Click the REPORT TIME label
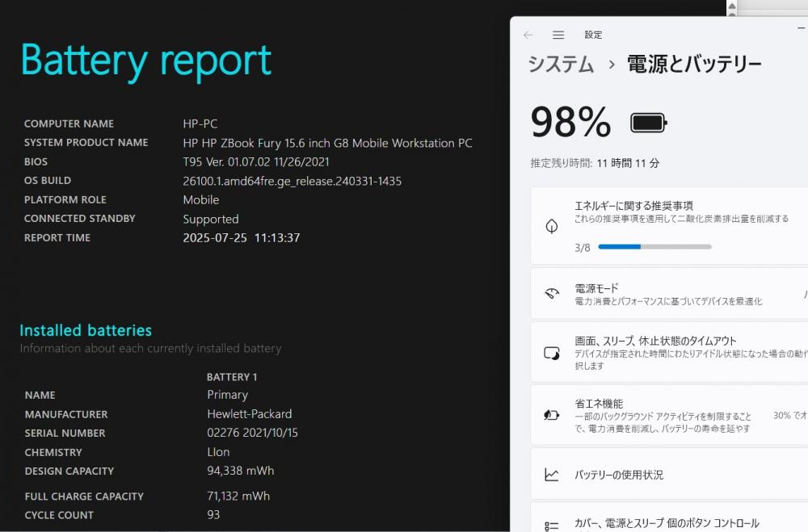Screen dimensions: 808x532 pos(57,238)
